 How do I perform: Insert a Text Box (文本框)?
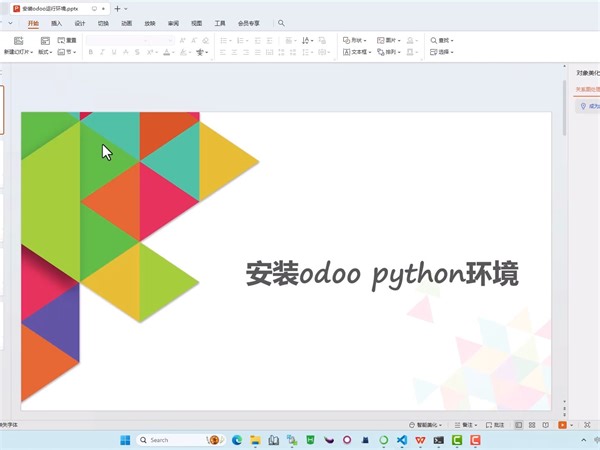[357, 52]
